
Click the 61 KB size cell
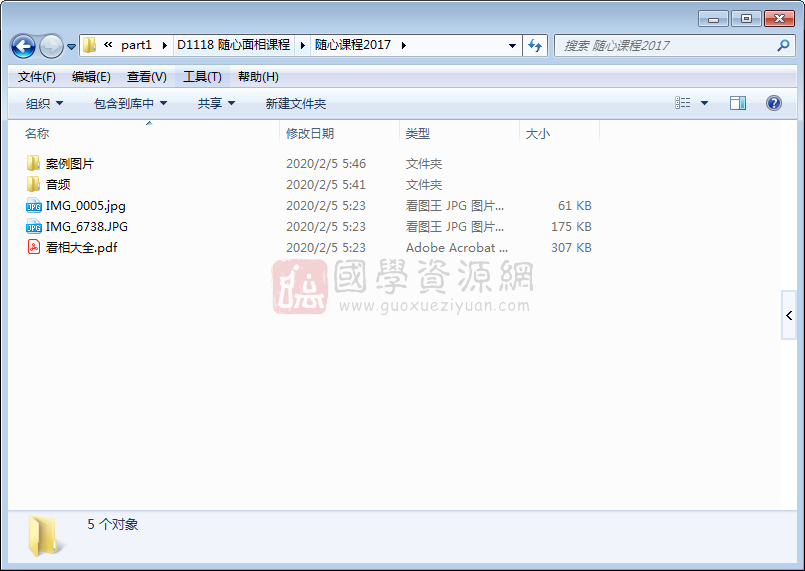(574, 206)
